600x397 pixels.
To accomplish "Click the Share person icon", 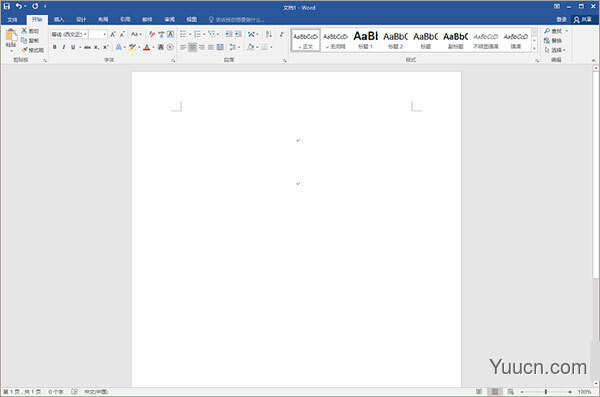I will 576,20.
